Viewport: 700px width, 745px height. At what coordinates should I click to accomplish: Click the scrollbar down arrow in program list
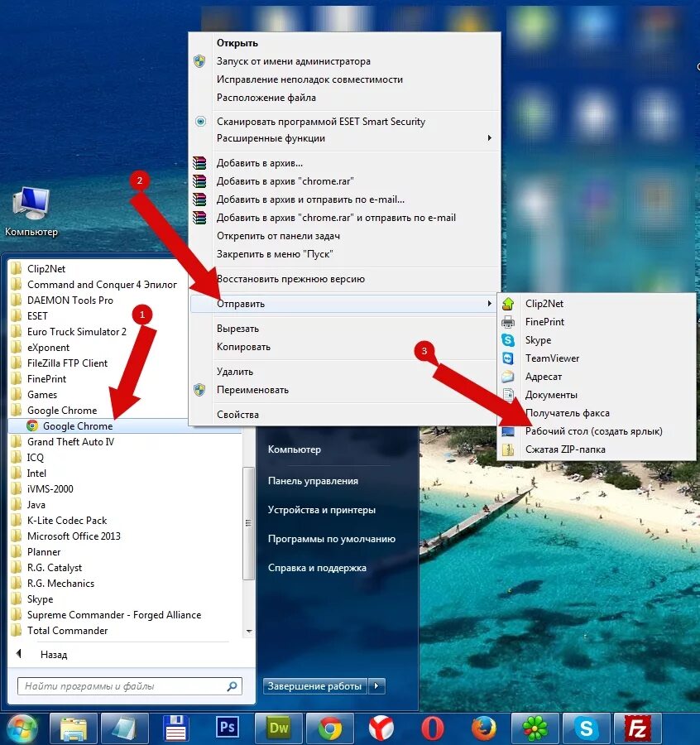coord(249,631)
